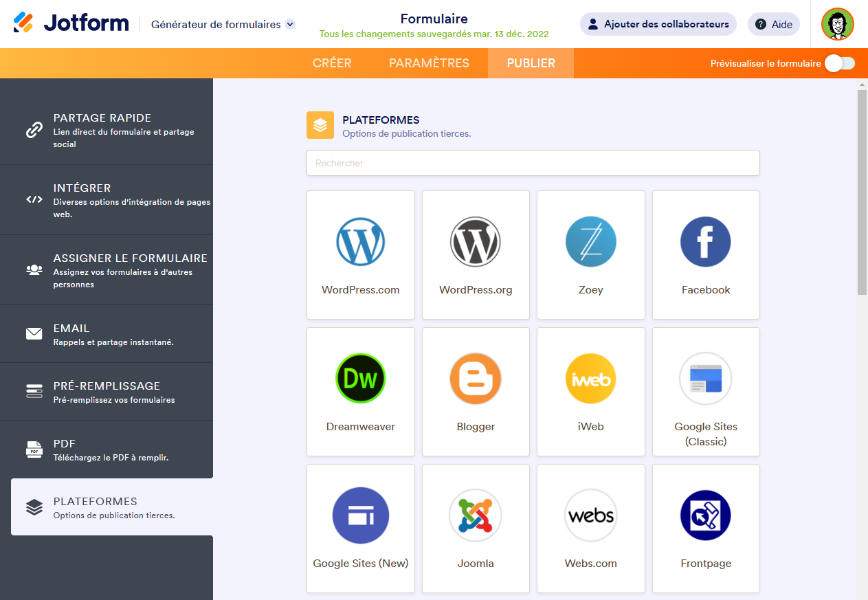Click the Rechercher search field

pos(533,163)
